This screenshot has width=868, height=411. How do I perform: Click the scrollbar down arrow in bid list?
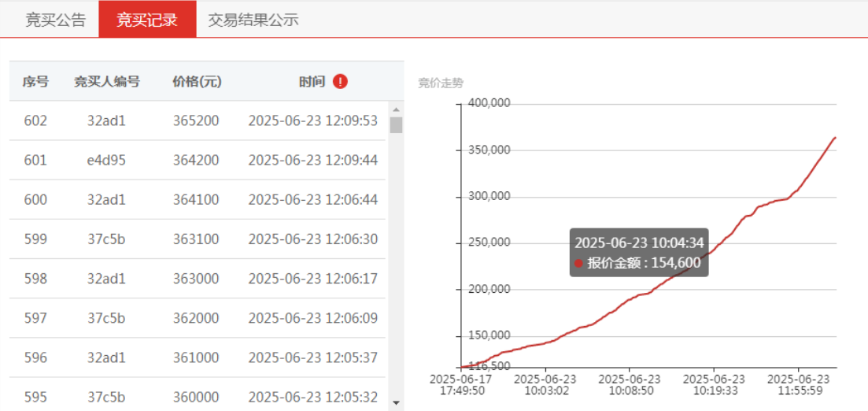point(396,402)
